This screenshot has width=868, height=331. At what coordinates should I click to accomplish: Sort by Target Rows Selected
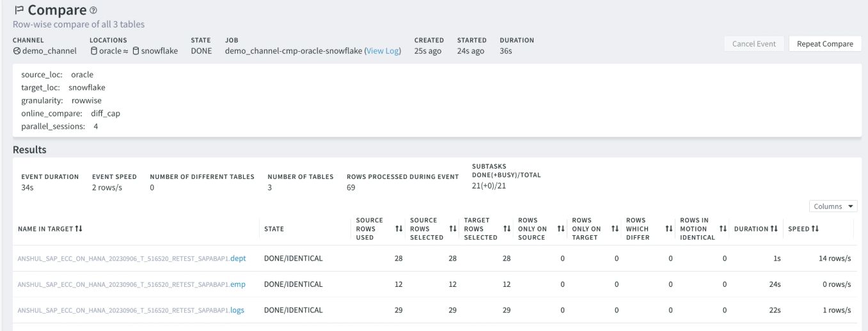507,229
